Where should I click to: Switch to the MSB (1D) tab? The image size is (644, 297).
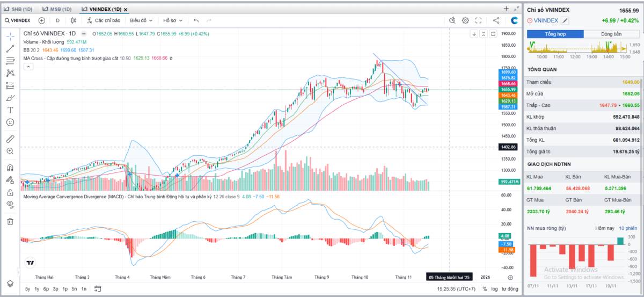coord(57,9)
